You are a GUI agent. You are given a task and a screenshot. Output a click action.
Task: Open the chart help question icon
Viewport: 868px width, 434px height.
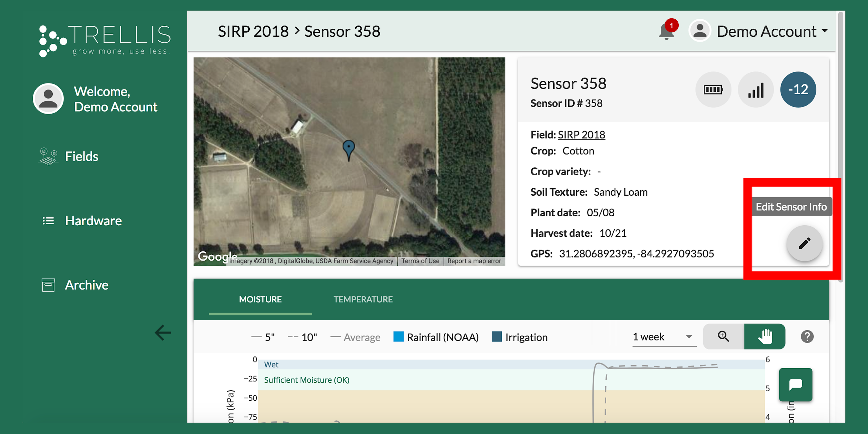(x=807, y=336)
